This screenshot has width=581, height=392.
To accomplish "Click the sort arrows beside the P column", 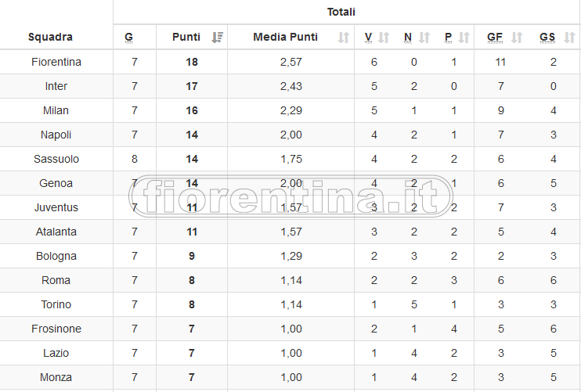I will 464,37.
